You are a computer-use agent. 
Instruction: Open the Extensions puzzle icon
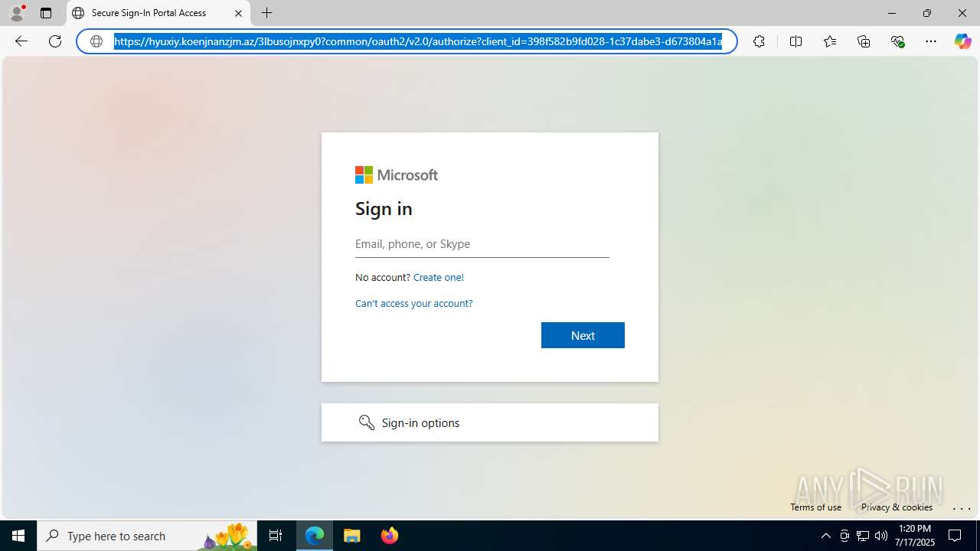[759, 41]
